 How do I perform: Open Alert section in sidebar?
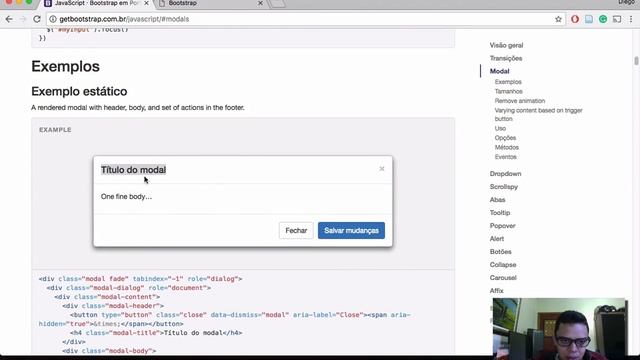[x=497, y=239]
